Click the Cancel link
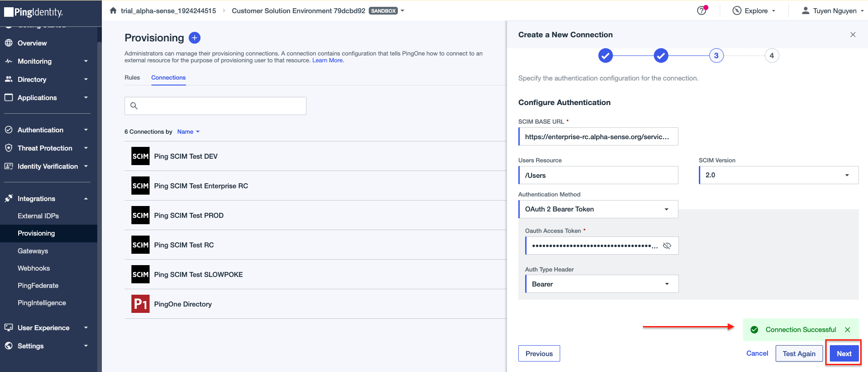Screen dimensions: 868x372 pyautogui.click(x=757, y=353)
